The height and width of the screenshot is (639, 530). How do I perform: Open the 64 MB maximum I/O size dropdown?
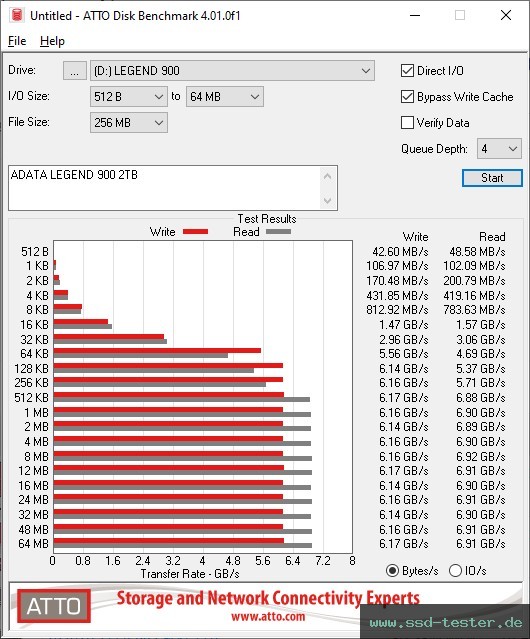click(225, 97)
